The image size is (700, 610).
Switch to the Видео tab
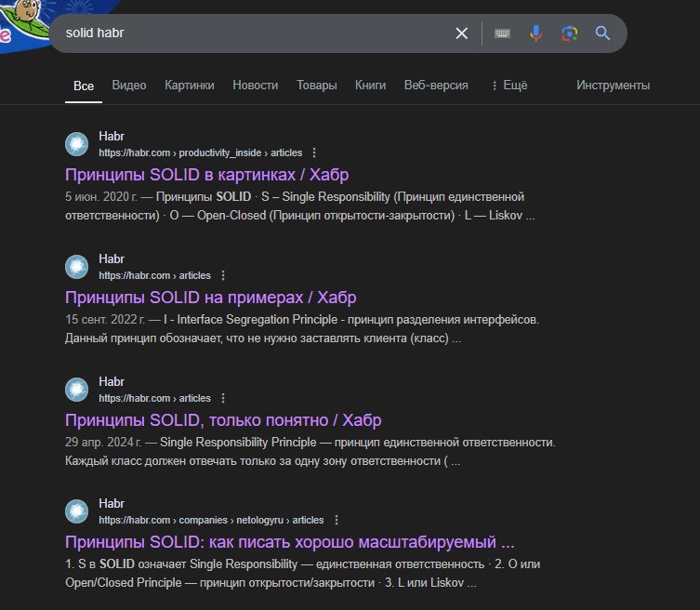129,85
